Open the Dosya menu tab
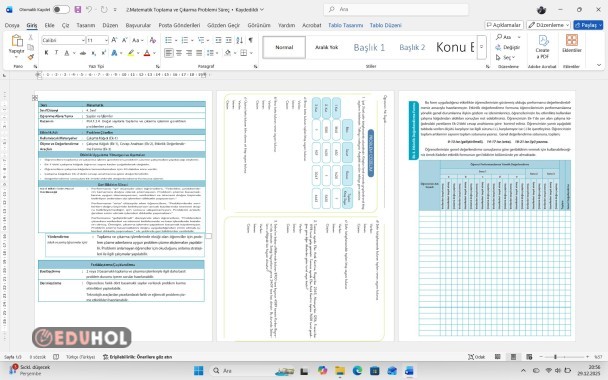Viewport: 608px width, 380px height. pos(12,25)
